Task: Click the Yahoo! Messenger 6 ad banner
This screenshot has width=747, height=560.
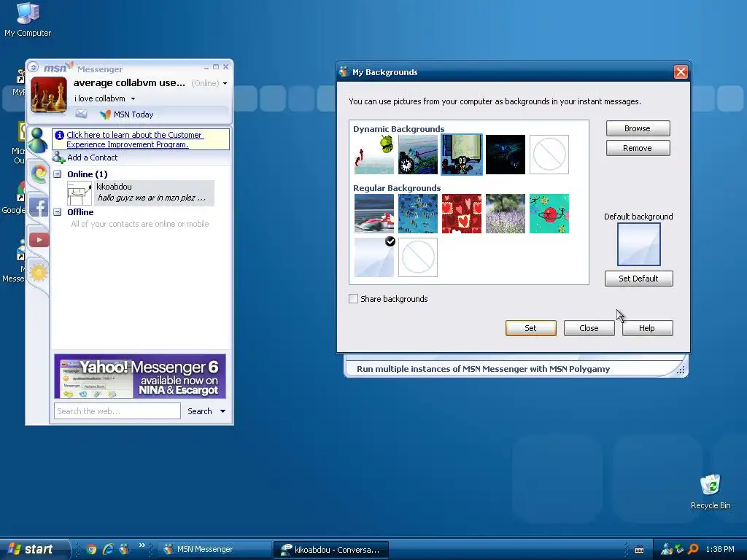Action: (x=140, y=376)
